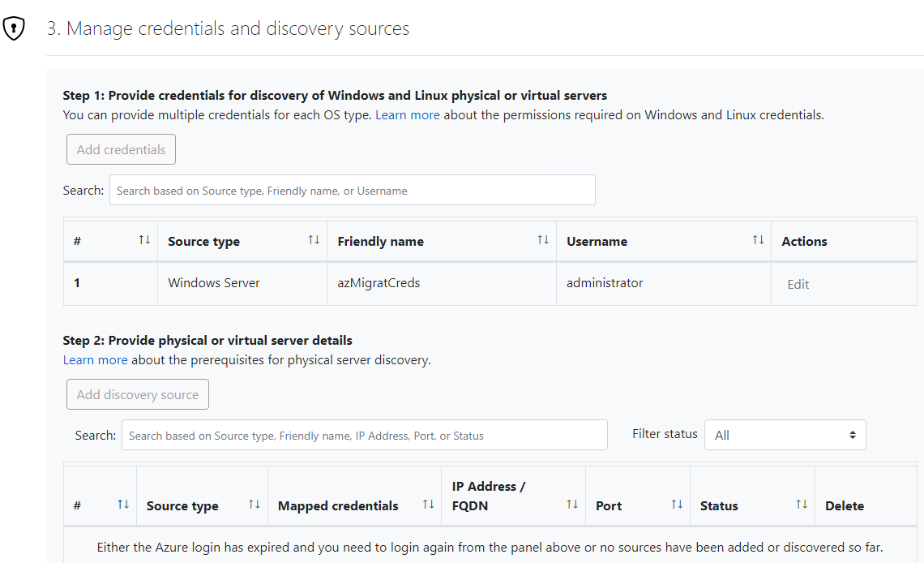The width and height of the screenshot is (924, 563).
Task: Click the Add credentials button
Action: click(x=120, y=149)
